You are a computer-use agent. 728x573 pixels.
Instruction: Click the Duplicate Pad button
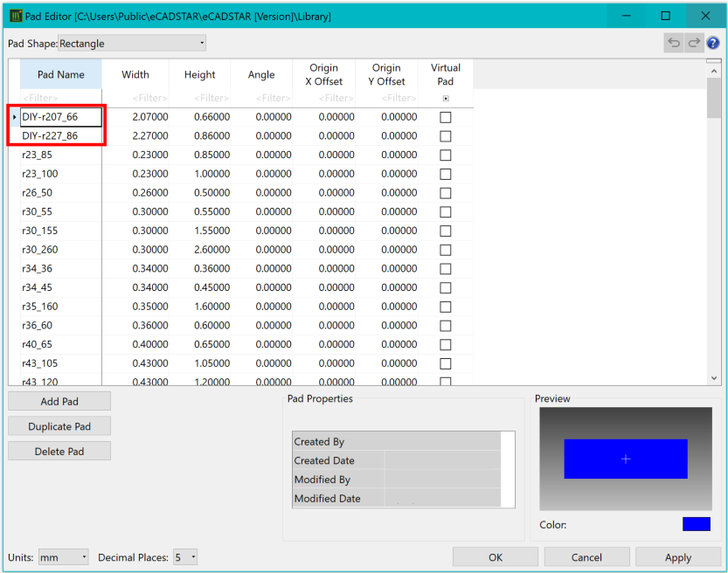point(59,426)
